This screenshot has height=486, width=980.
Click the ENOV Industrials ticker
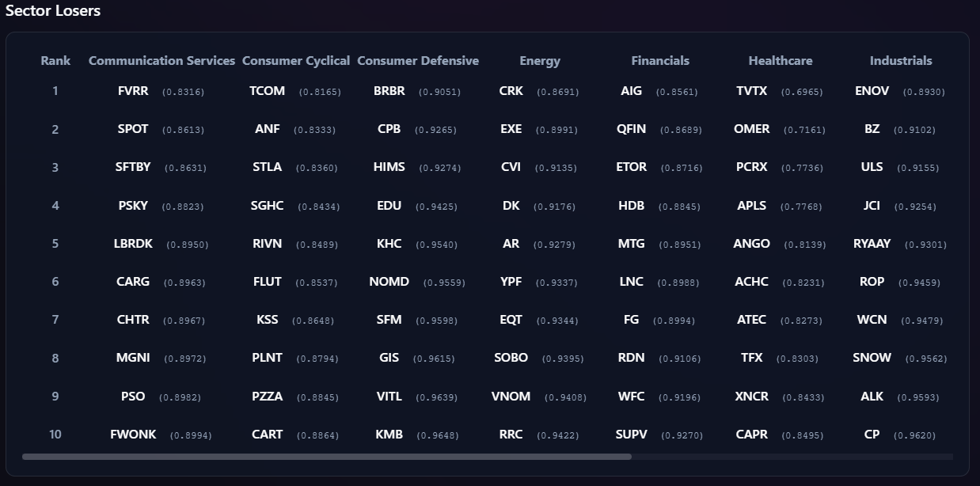point(872,91)
